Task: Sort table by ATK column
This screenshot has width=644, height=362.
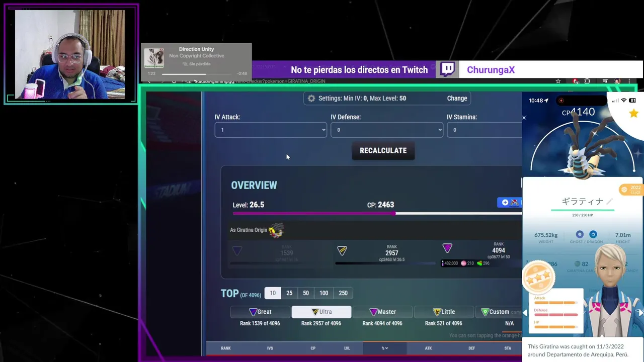Action: 428,348
